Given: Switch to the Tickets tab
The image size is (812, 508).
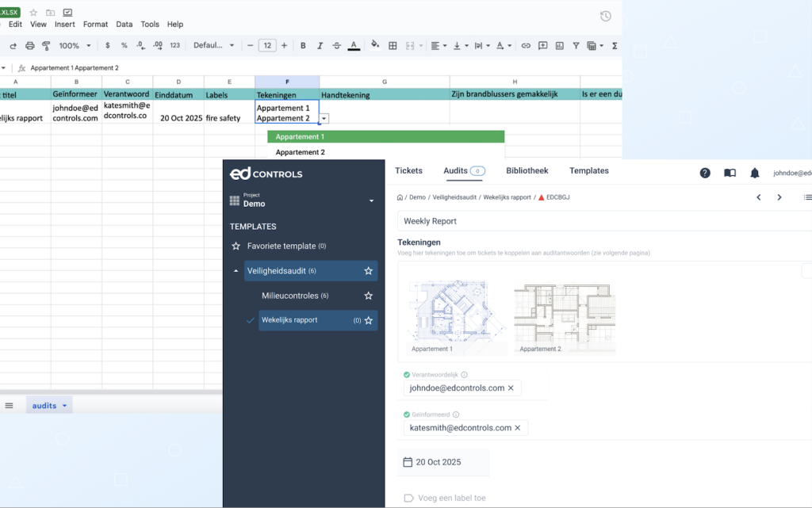Looking at the screenshot, I should [408, 170].
